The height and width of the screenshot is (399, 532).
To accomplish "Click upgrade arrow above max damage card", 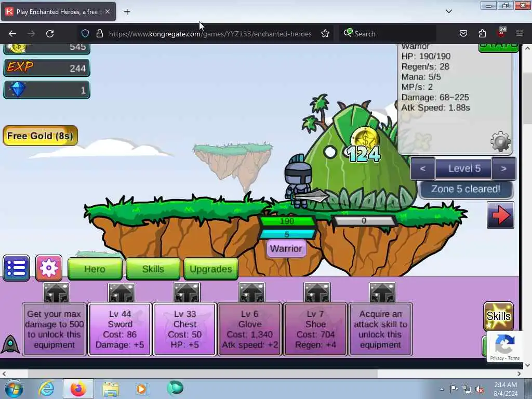I will pyautogui.click(x=56, y=292).
